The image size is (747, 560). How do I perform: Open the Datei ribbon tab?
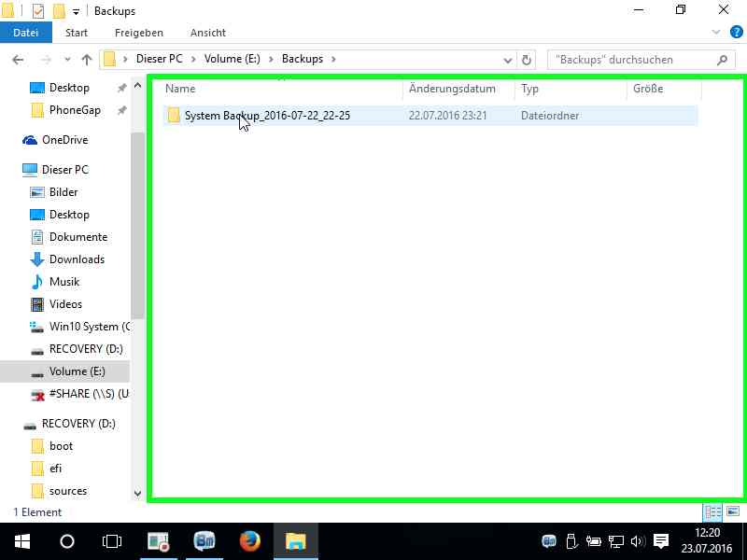pos(26,33)
